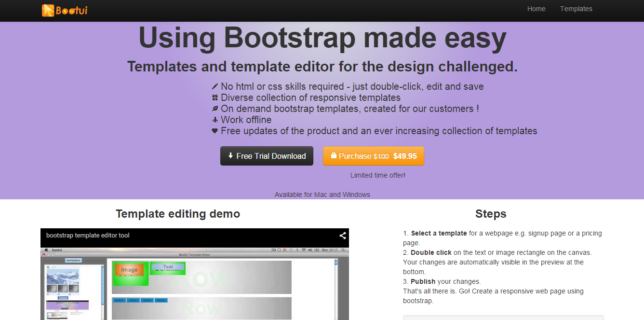Click the Free Trial Download button
Image resolution: width=644 pixels, height=320 pixels.
267,156
